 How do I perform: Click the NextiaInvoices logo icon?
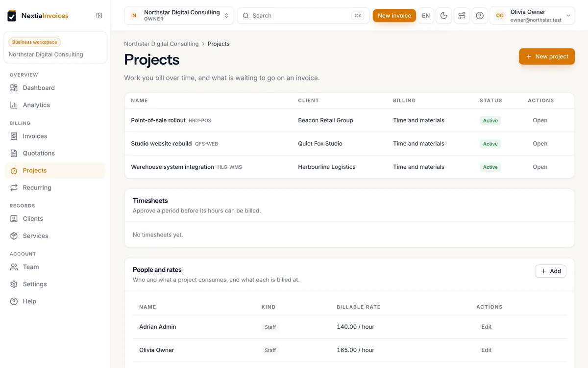pos(12,16)
